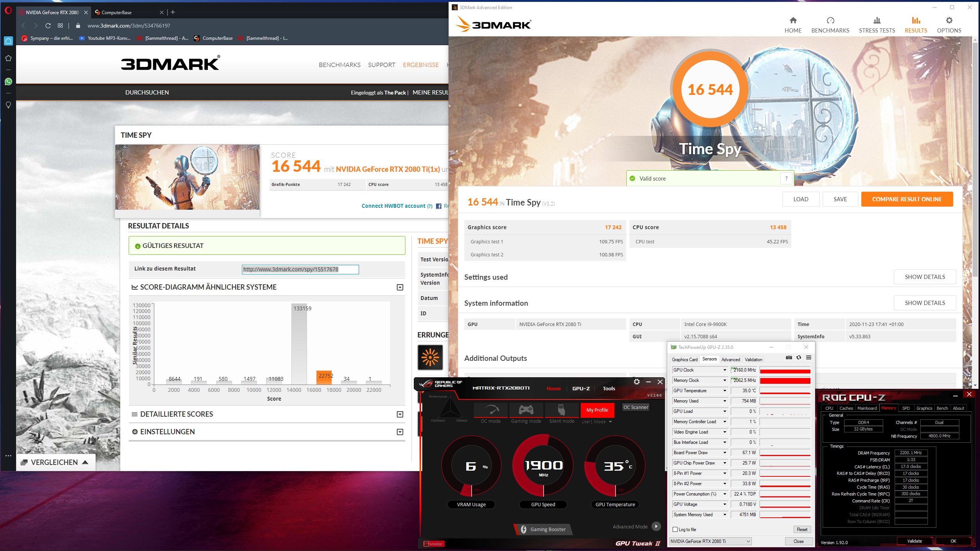Select the Silent mode owl icon

point(562,410)
